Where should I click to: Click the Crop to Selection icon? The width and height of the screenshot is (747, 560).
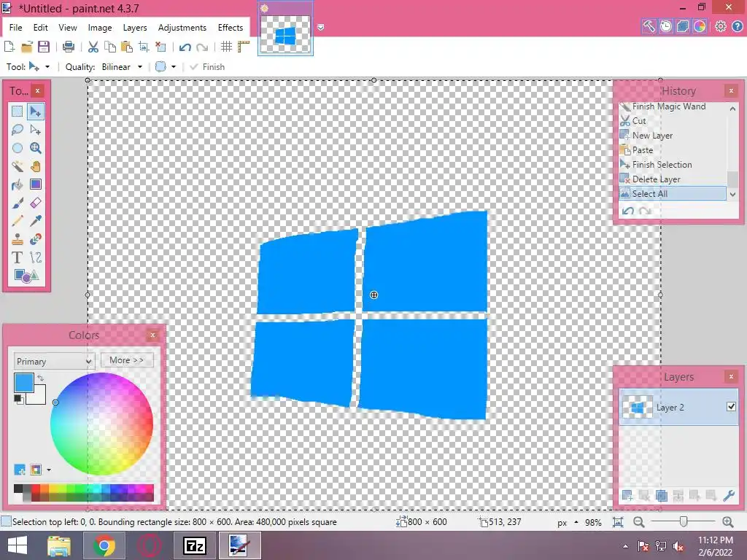click(144, 47)
